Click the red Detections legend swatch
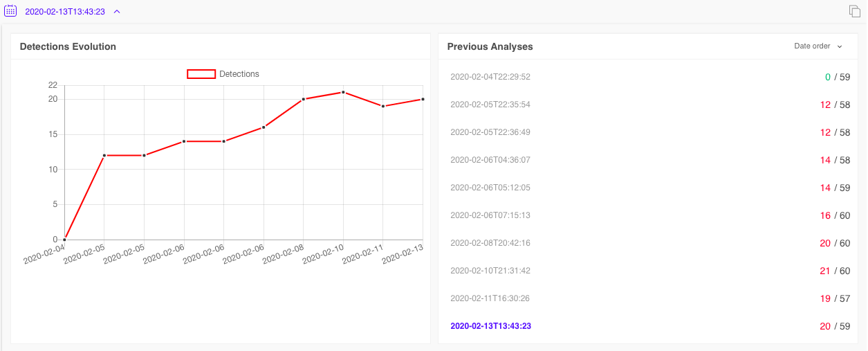 pos(201,74)
